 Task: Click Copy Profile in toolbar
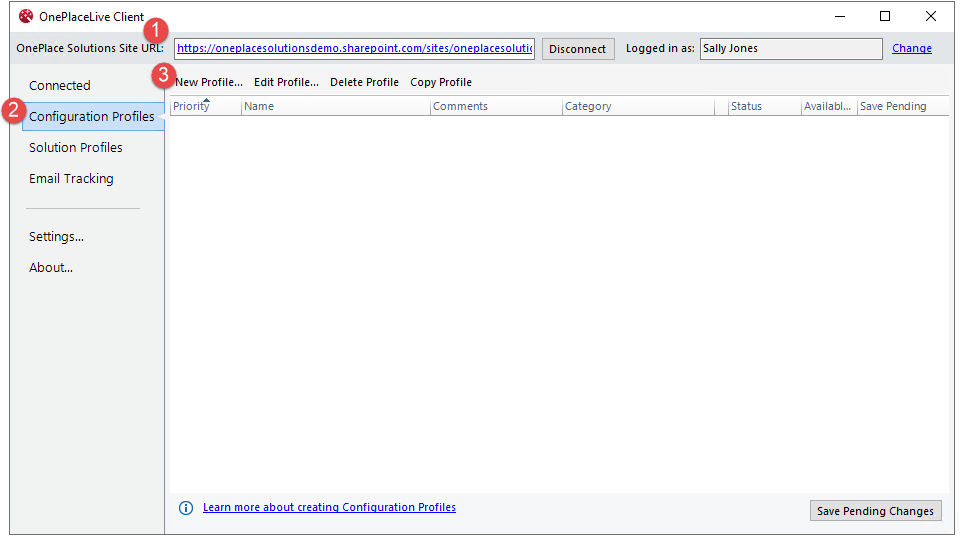click(441, 82)
